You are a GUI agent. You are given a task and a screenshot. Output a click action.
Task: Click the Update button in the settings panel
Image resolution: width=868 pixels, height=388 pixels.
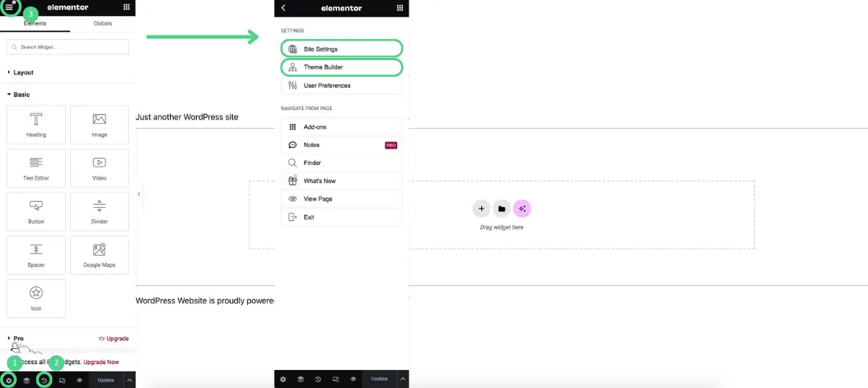pyautogui.click(x=379, y=379)
